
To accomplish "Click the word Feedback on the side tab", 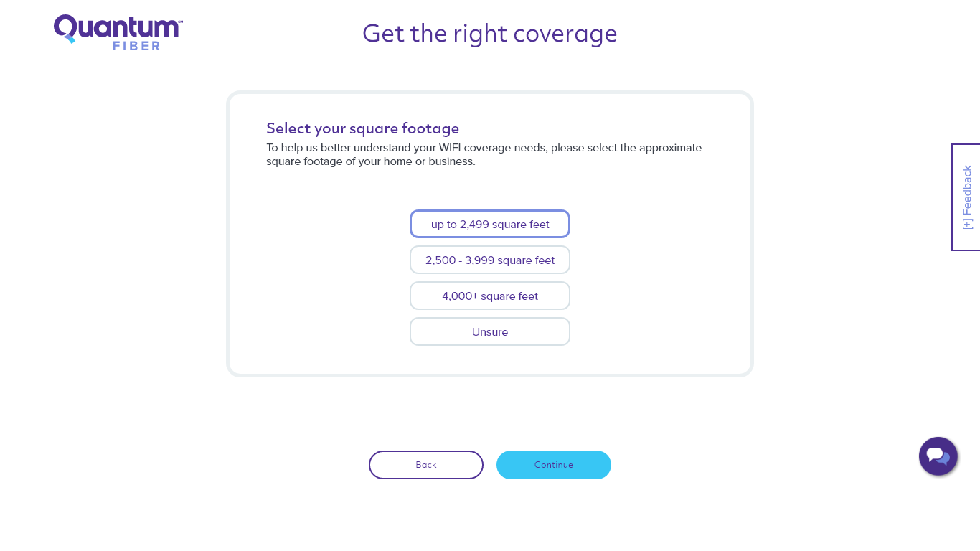I will (968, 191).
